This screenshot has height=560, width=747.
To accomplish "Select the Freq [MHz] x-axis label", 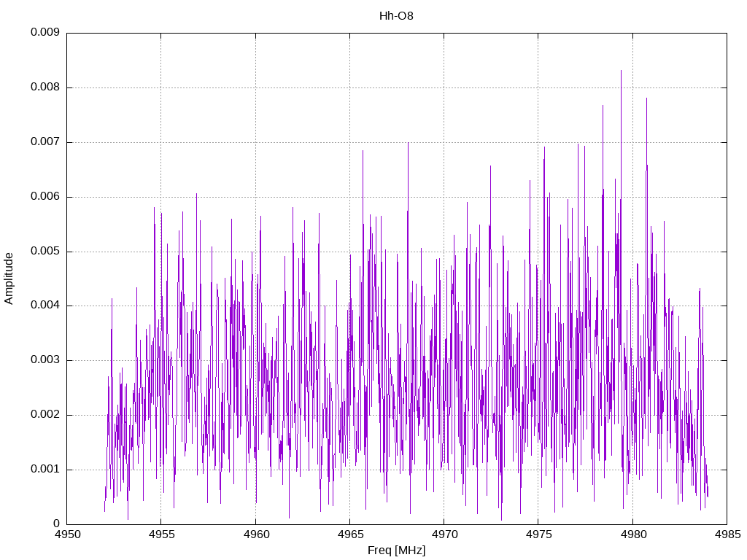I will pyautogui.click(x=396, y=550).
